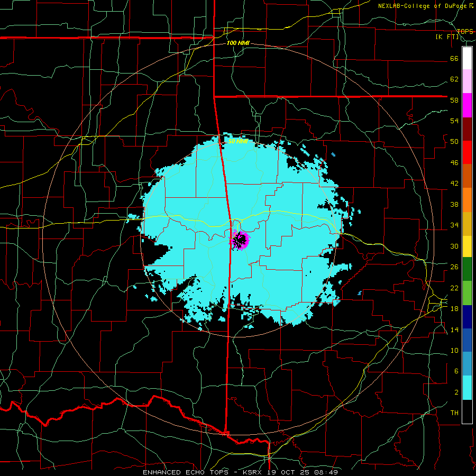Click the magenta high echo top near radar center
476x476 pixels.
pyautogui.click(x=240, y=240)
